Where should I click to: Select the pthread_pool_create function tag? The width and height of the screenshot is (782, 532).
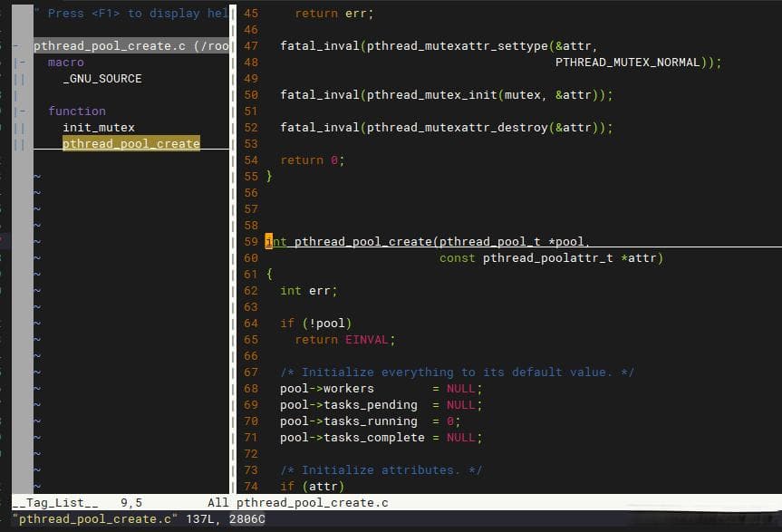131,143
